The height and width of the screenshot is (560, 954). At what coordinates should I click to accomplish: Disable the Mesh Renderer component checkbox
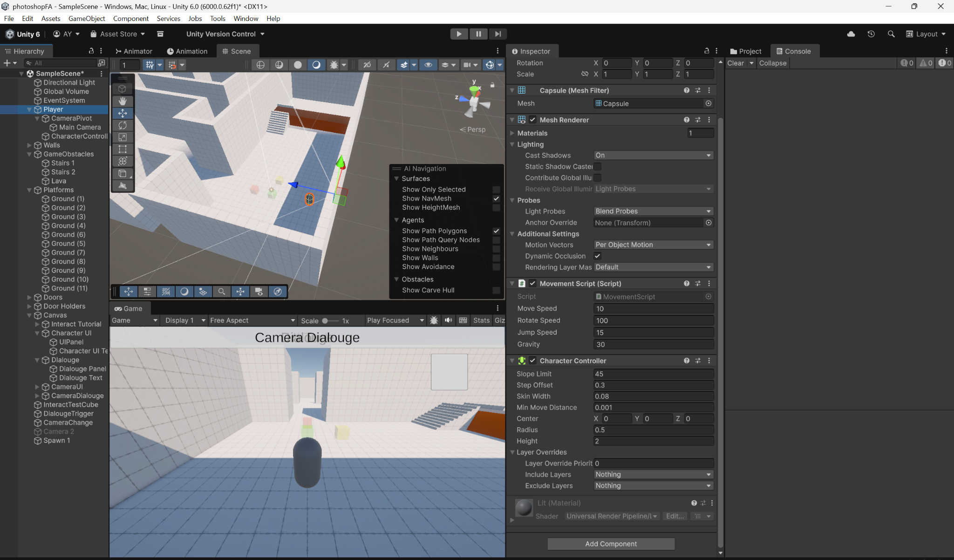tap(532, 120)
